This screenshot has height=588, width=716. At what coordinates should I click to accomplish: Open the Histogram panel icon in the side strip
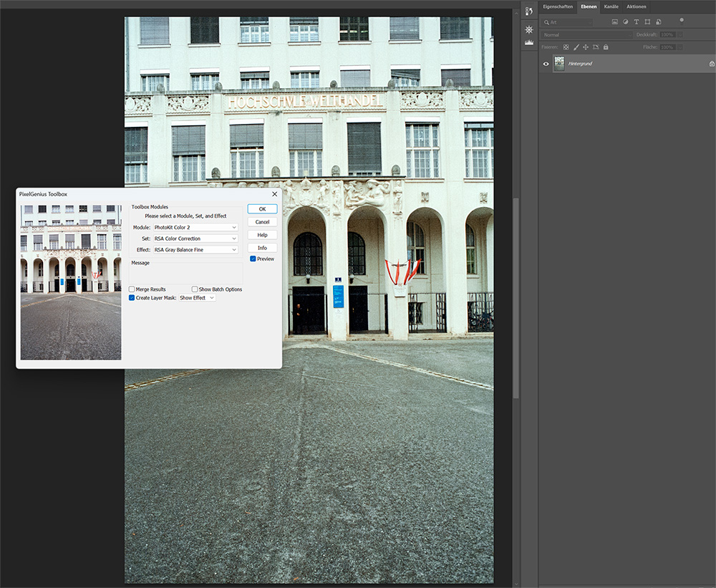point(529,42)
